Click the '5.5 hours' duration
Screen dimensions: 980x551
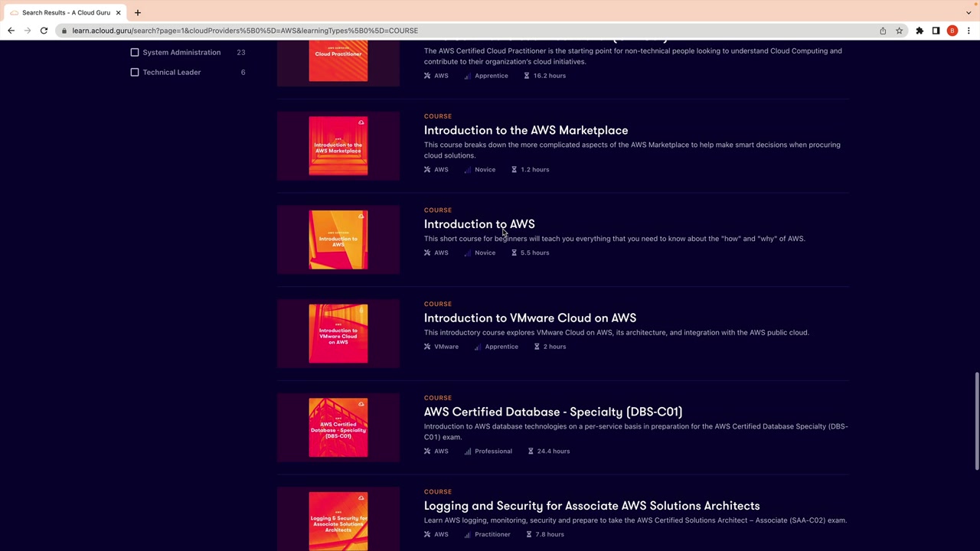[x=535, y=253]
